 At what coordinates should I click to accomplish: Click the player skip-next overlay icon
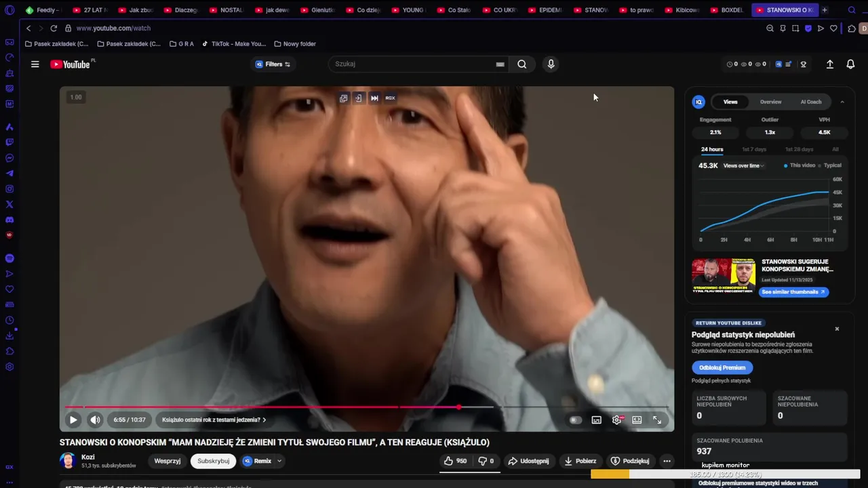coord(374,98)
